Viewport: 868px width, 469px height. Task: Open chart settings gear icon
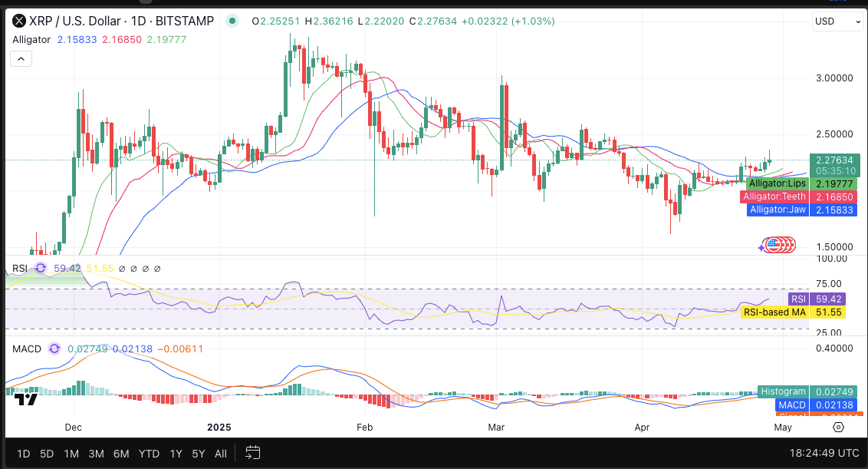[838, 427]
